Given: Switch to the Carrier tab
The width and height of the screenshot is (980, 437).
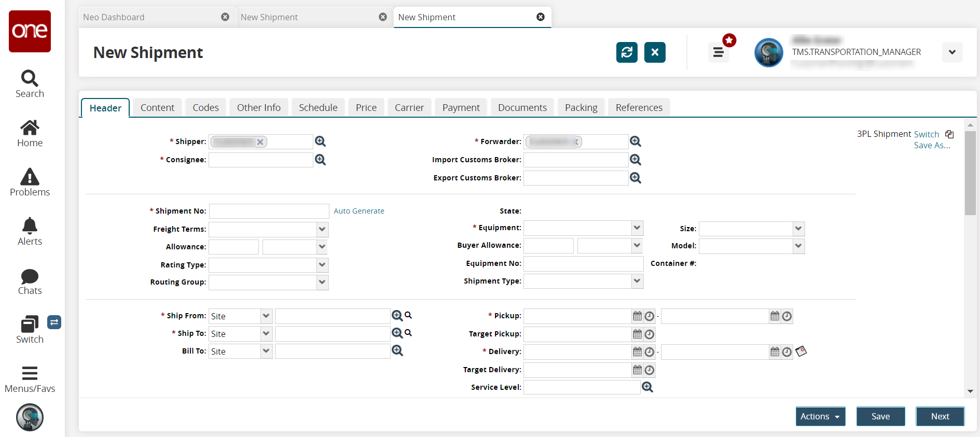Looking at the screenshot, I should pos(409,108).
